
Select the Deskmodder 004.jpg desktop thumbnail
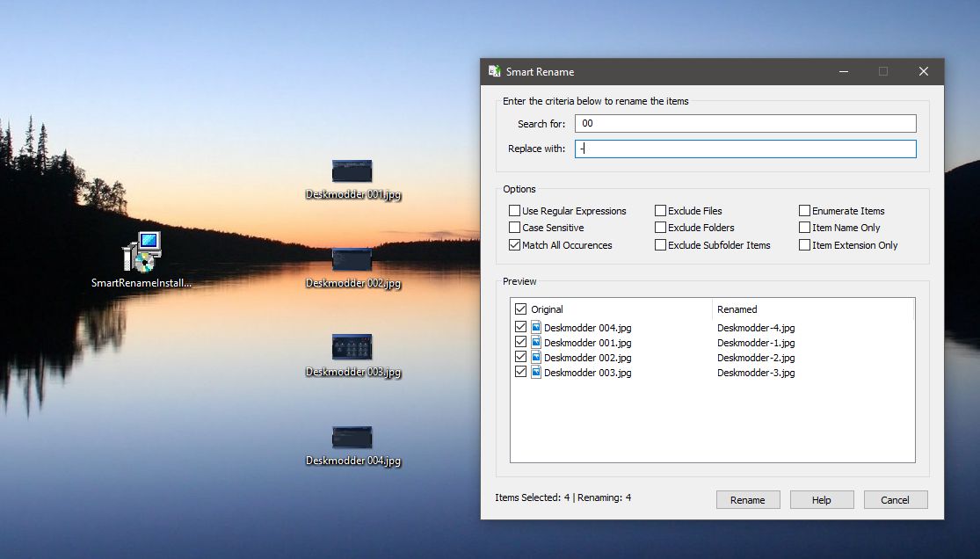[x=352, y=437]
